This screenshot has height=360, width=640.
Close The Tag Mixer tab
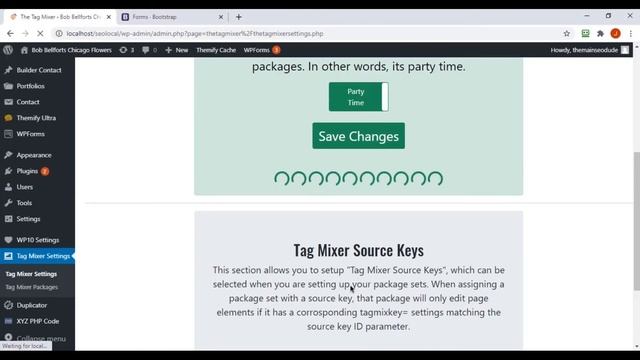pyautogui.click(x=109, y=17)
